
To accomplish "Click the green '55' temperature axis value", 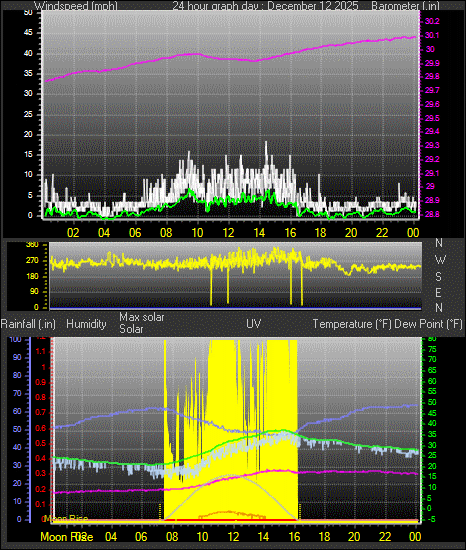I will click(432, 391).
